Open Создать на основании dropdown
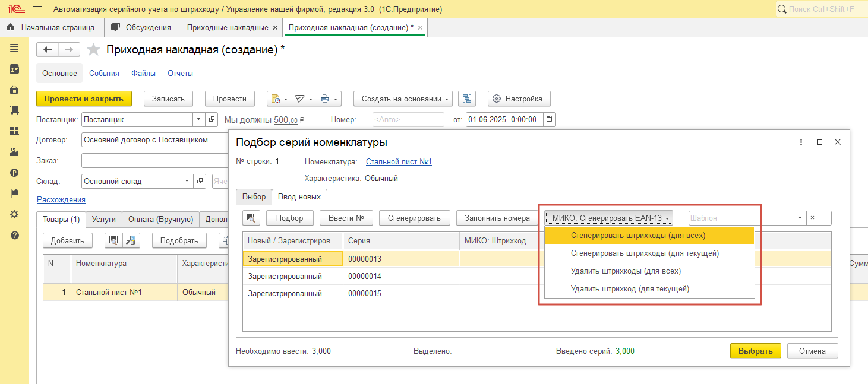 tap(403, 99)
